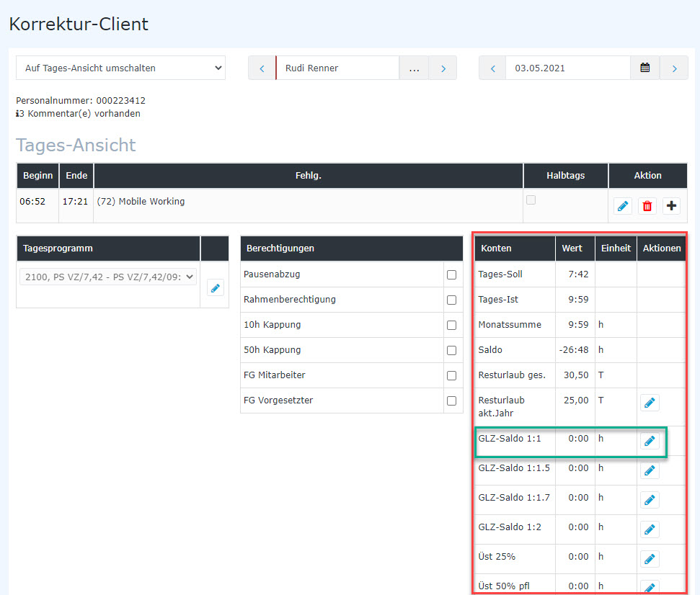This screenshot has width=700, height=595.
Task: Click the Tages-Ansicht section heading
Action: 76,146
